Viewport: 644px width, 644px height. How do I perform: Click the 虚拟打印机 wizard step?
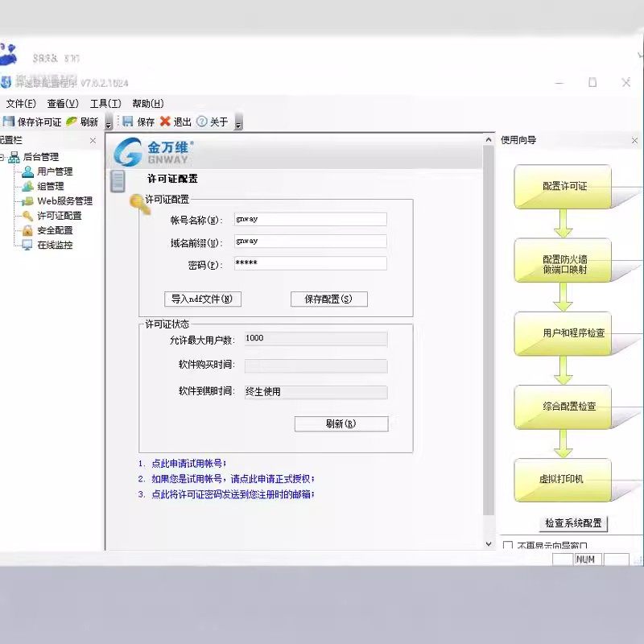[x=563, y=480]
